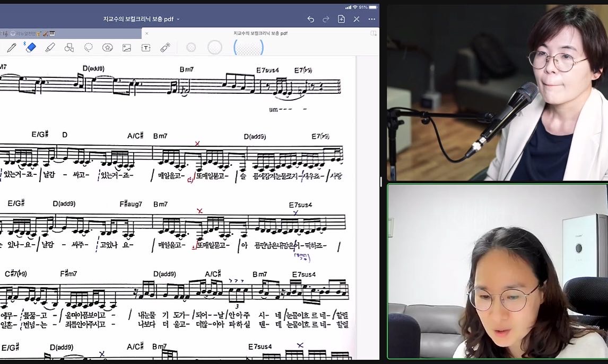Click the F#m7 chord symbol
608x364 pixels.
tap(68, 274)
